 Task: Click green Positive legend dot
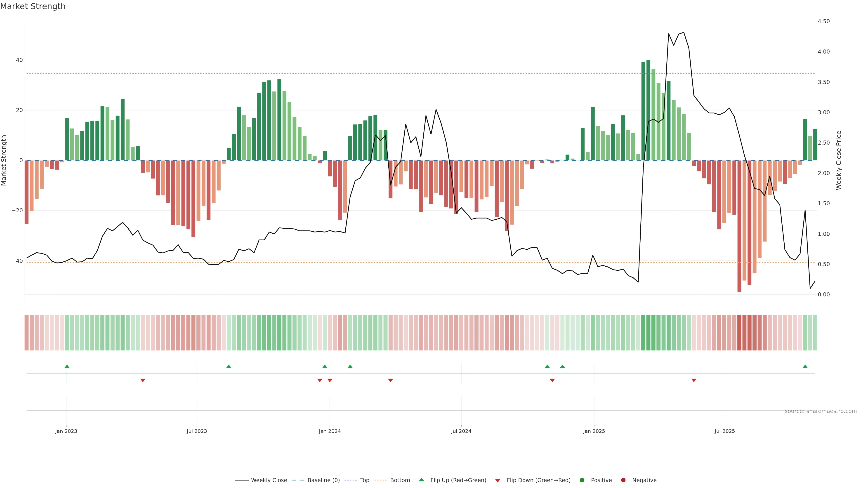[582, 480]
